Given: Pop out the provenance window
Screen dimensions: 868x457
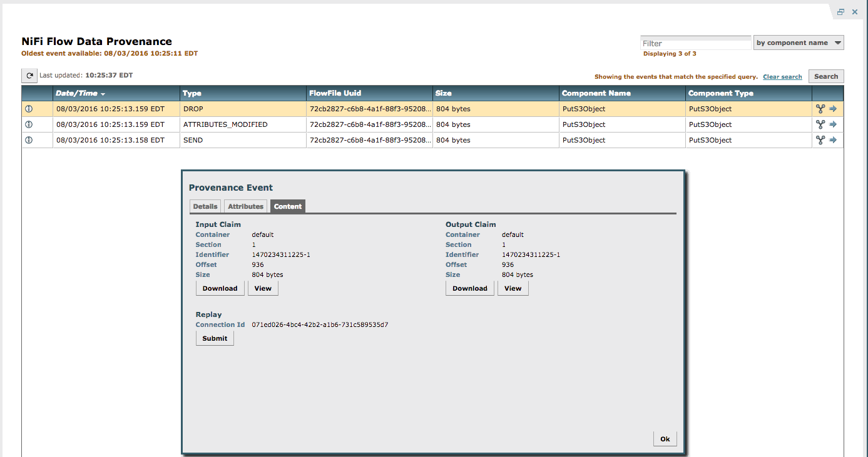Looking at the screenshot, I should (840, 11).
